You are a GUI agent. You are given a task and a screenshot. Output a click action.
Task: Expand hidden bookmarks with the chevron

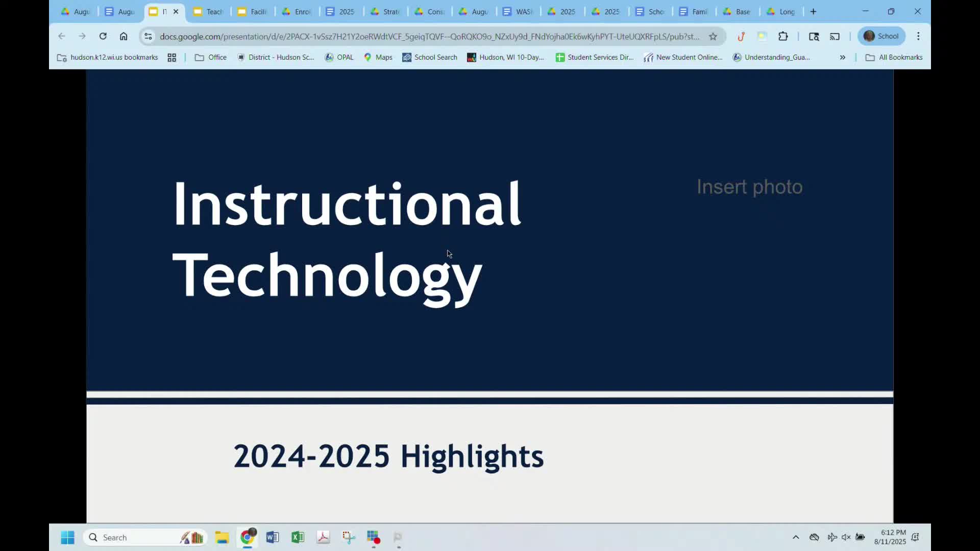(x=843, y=58)
